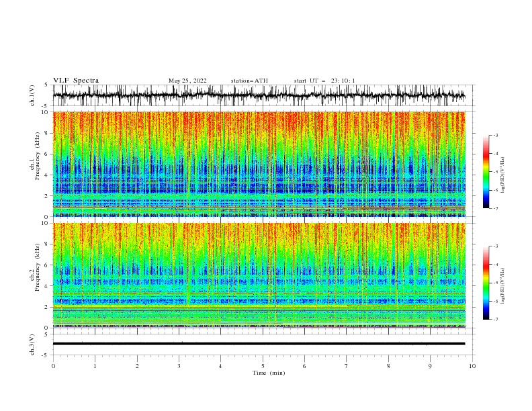Click the time axis tick label '0'
532x411 pixels.
[x=53, y=366]
